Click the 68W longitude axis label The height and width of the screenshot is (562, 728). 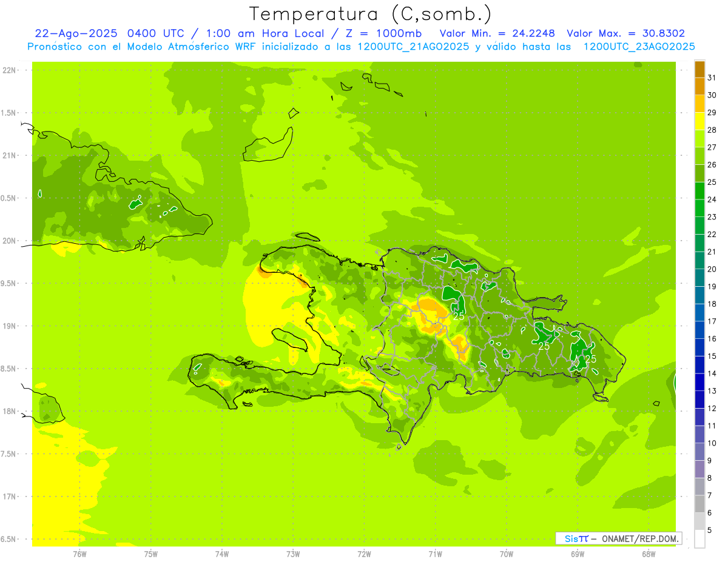click(x=649, y=554)
